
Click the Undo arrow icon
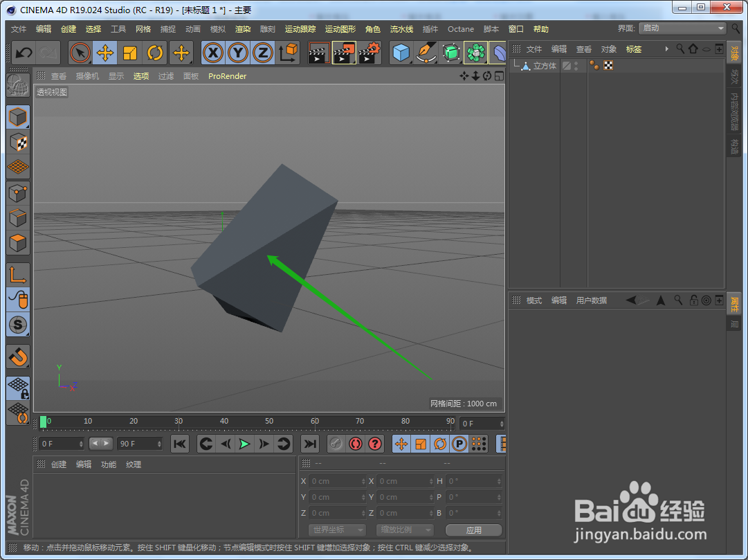pos(24,53)
